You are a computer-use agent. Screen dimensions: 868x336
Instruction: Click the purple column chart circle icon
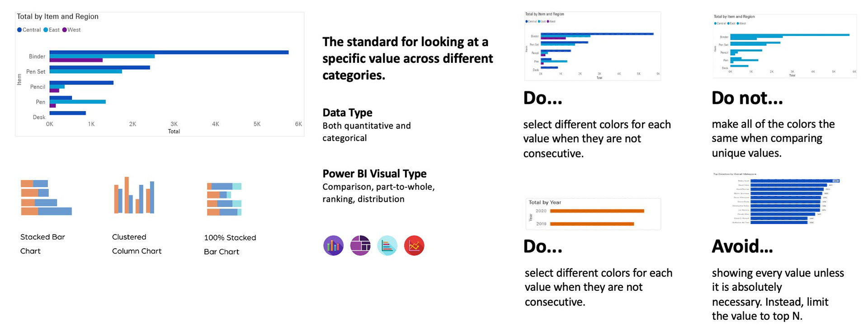(333, 246)
